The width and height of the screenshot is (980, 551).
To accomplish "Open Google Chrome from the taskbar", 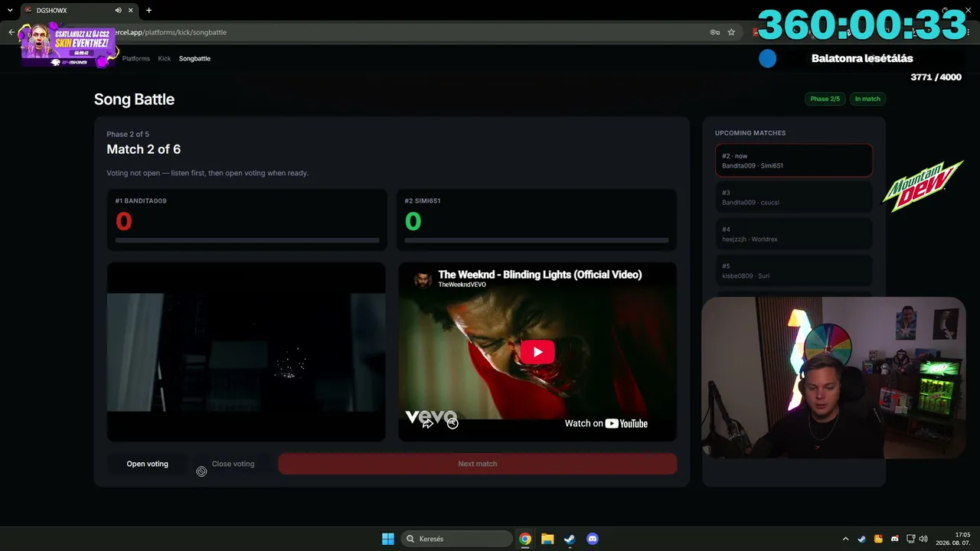I will pyautogui.click(x=525, y=539).
